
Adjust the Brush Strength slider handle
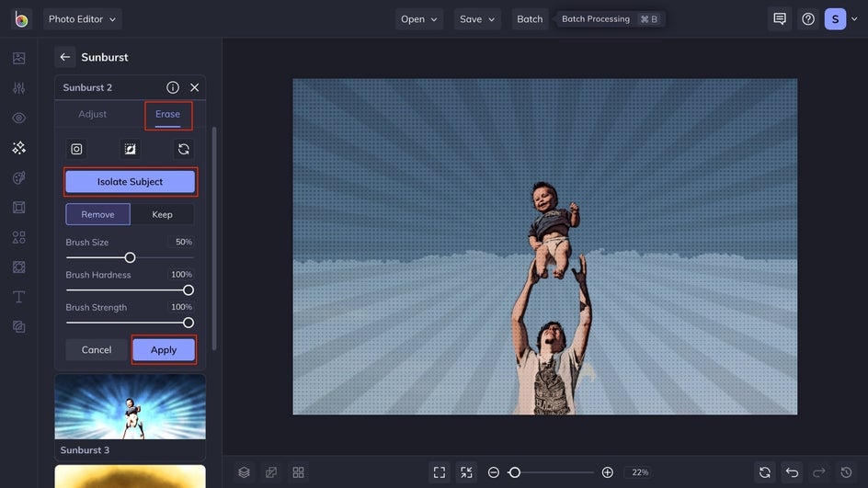[x=188, y=323]
